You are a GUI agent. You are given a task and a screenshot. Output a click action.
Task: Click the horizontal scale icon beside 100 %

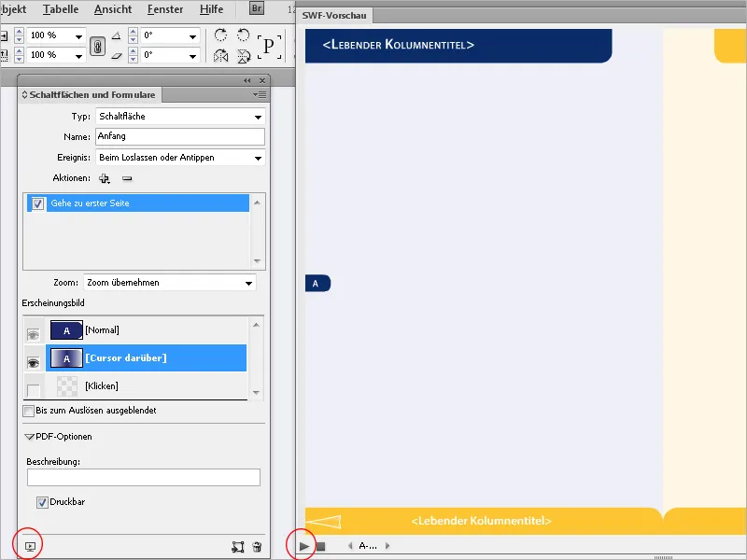pyautogui.click(x=4, y=35)
